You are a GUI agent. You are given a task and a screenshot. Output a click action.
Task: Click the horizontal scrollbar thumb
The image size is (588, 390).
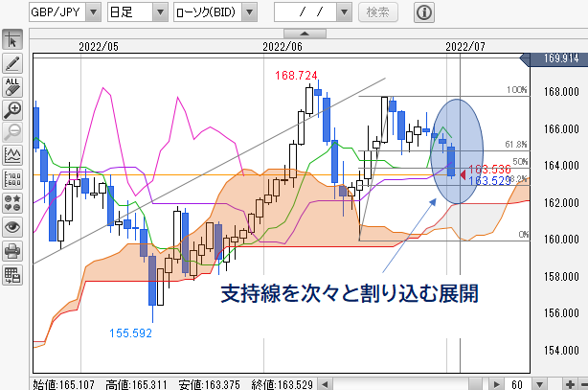click(x=476, y=384)
